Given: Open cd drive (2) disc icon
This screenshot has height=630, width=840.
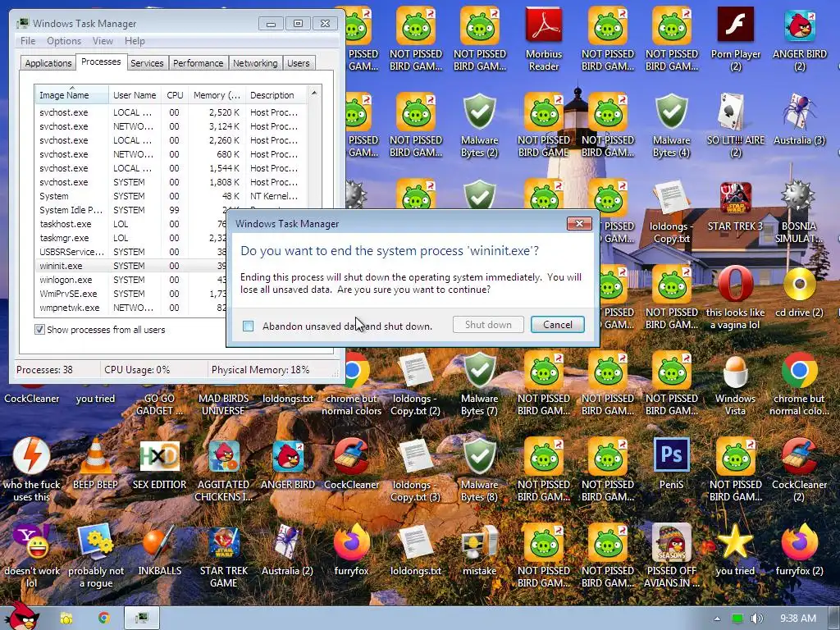Looking at the screenshot, I should point(799,292).
